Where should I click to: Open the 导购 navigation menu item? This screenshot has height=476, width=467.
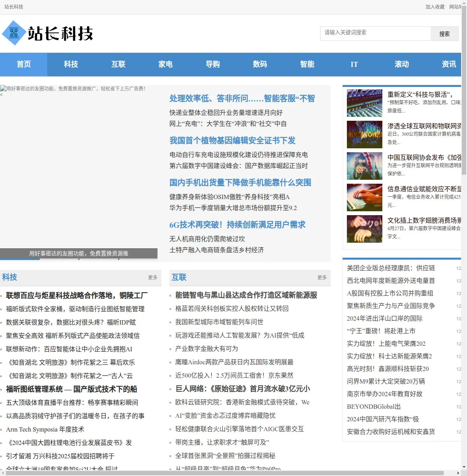click(x=213, y=65)
